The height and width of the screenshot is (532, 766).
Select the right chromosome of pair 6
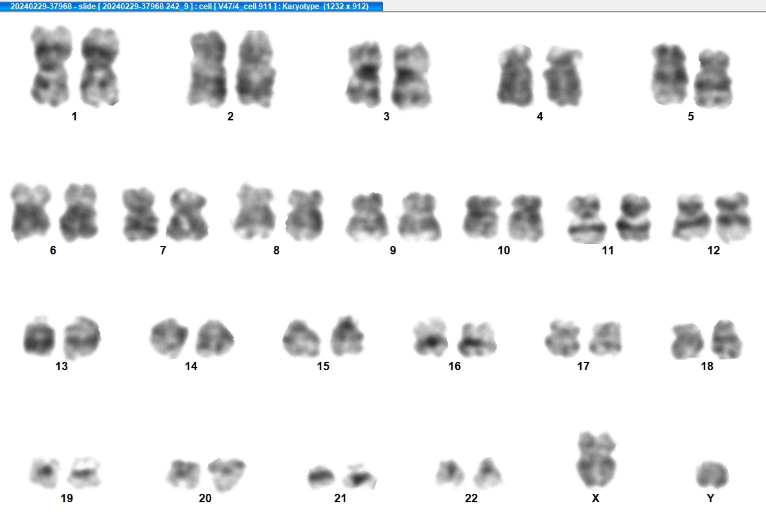coord(79,212)
